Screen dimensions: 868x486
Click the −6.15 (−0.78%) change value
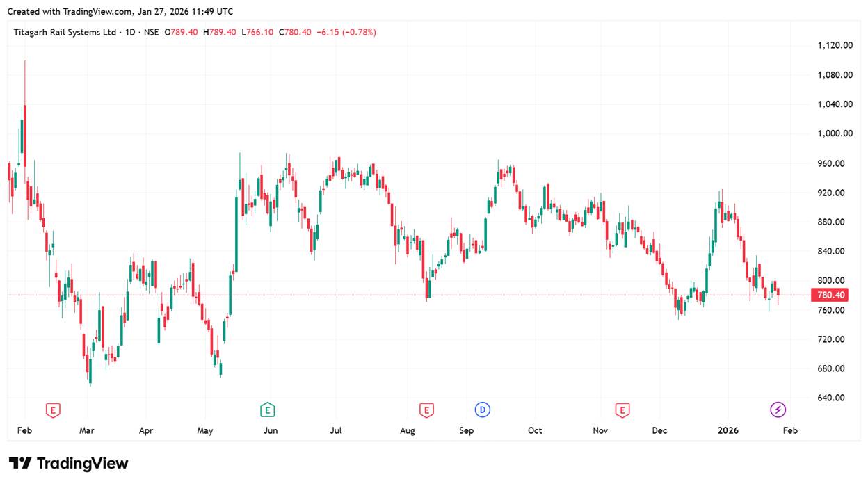click(x=346, y=32)
